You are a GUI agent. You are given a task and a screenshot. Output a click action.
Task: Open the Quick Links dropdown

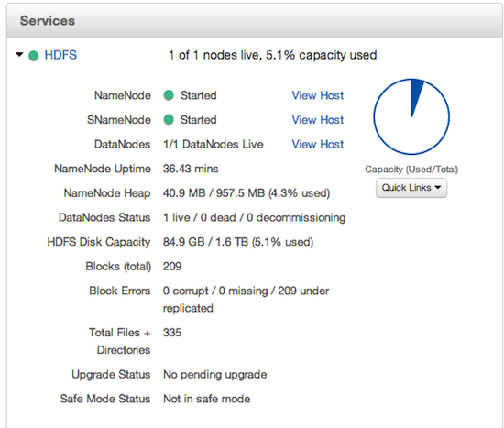click(411, 188)
